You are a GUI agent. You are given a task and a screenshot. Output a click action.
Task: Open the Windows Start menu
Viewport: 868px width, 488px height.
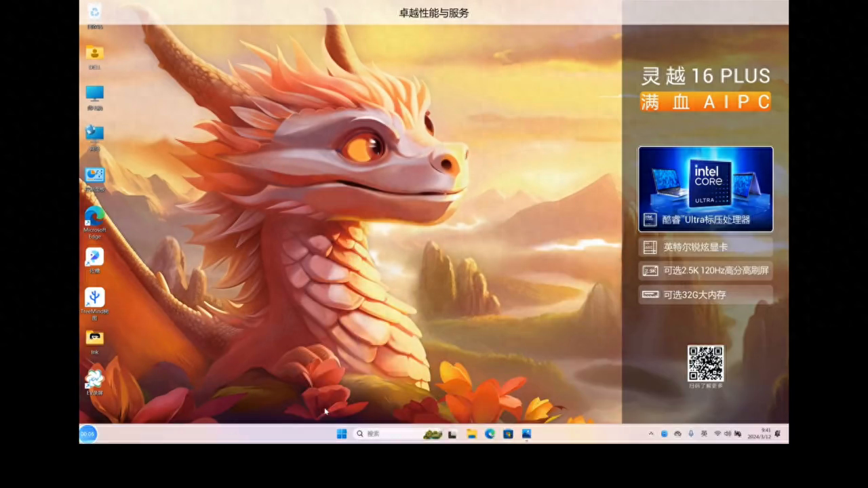click(x=341, y=434)
